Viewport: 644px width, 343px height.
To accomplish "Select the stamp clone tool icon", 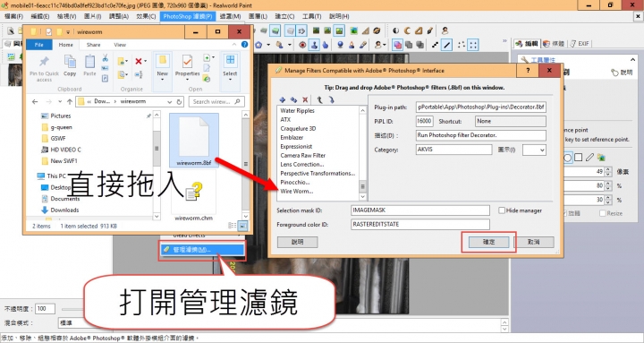I will 314,45.
